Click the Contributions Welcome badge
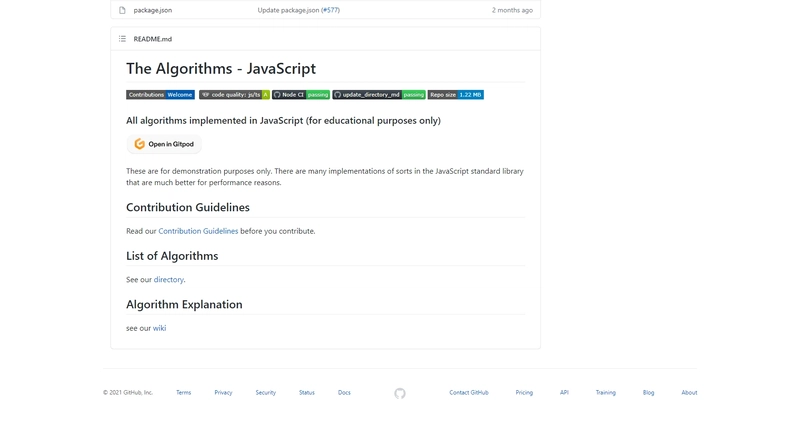This screenshot has width=800, height=423. click(160, 95)
